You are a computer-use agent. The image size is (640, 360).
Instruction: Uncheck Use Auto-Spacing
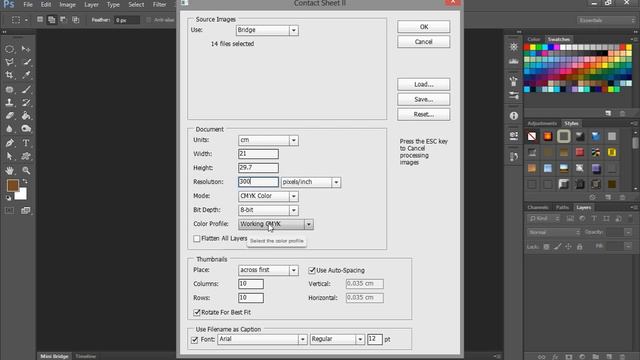pyautogui.click(x=312, y=270)
